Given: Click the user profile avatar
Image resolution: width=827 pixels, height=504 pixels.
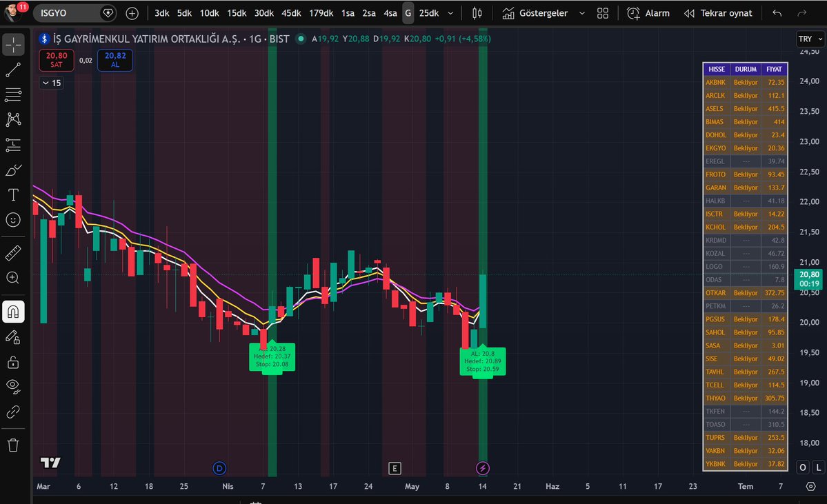Looking at the screenshot, I should (13, 12).
